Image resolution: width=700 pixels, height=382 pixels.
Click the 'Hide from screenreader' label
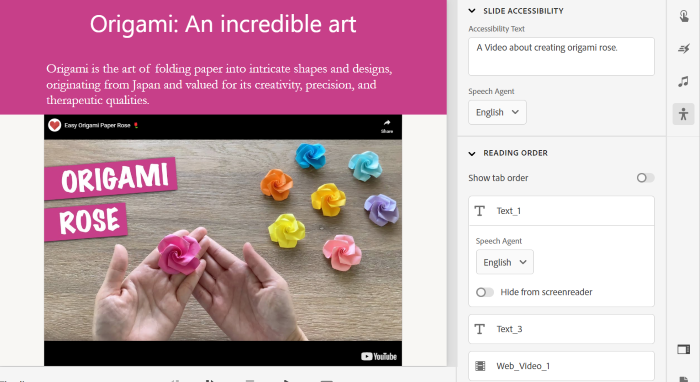[x=546, y=292]
